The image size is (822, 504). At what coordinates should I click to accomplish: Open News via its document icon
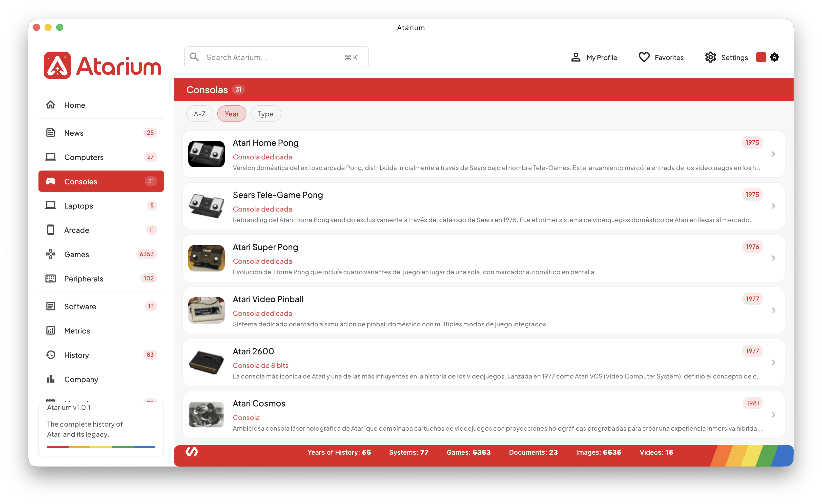click(50, 133)
